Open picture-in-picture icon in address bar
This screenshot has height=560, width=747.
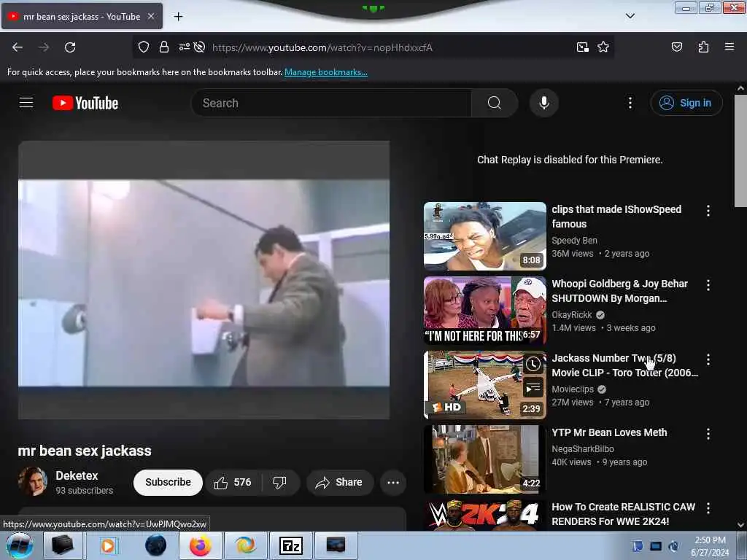click(582, 47)
